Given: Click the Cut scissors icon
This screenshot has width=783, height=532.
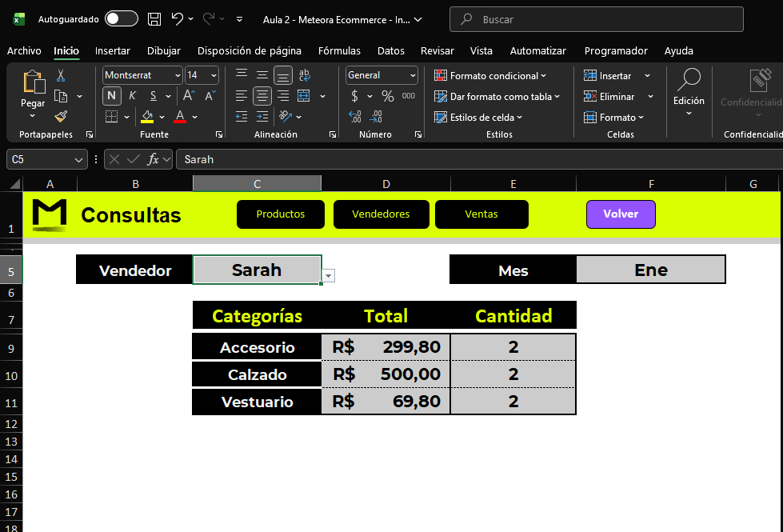Looking at the screenshot, I should pyautogui.click(x=61, y=75).
